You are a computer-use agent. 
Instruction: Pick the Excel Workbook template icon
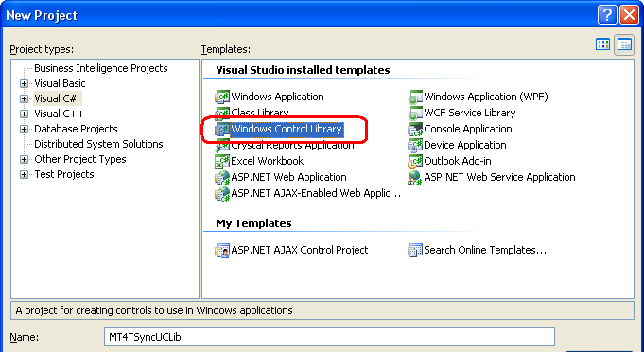[x=222, y=162]
